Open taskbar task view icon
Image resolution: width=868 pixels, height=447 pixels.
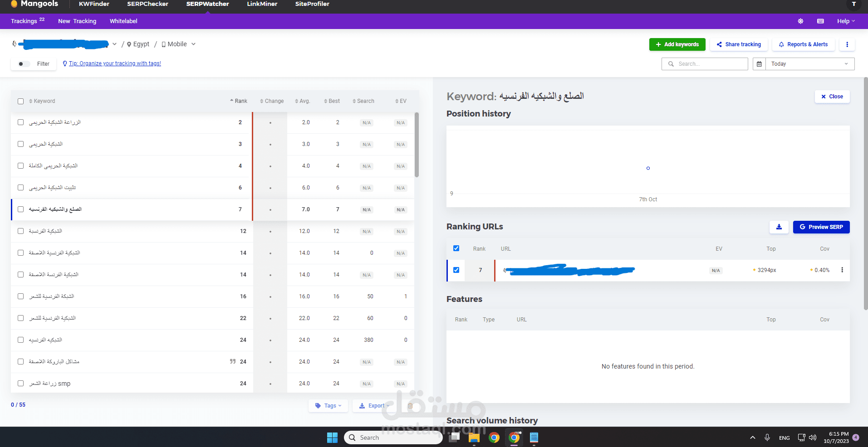[x=454, y=437]
